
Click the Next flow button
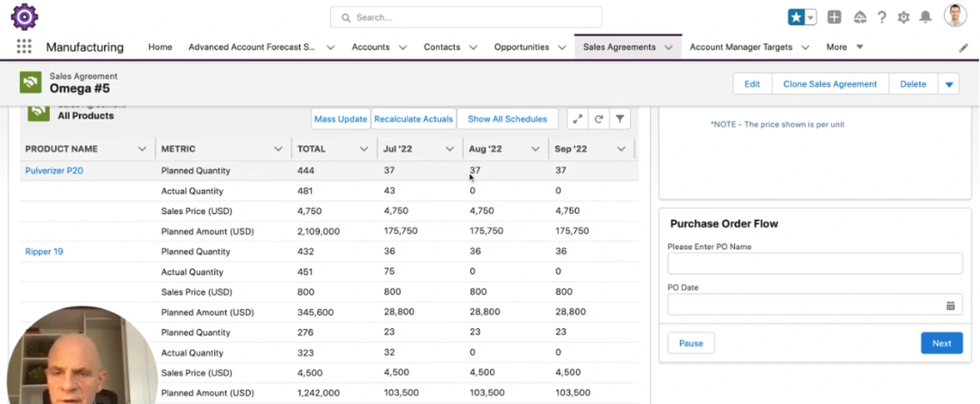click(x=942, y=343)
